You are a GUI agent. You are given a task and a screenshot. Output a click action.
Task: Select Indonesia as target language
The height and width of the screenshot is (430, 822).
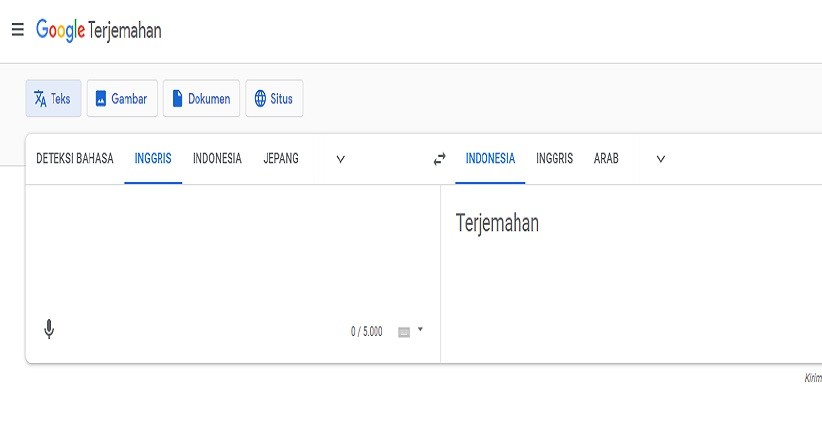[x=490, y=159]
